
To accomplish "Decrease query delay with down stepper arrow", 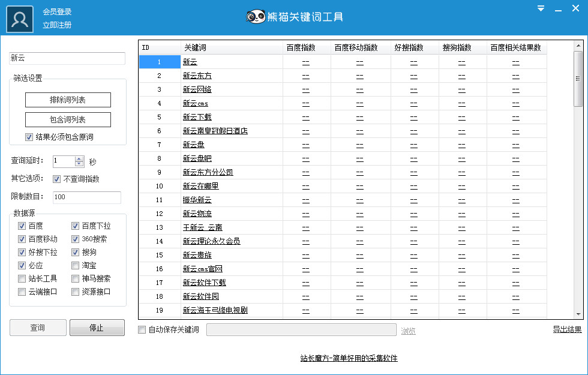I will 79,164.
